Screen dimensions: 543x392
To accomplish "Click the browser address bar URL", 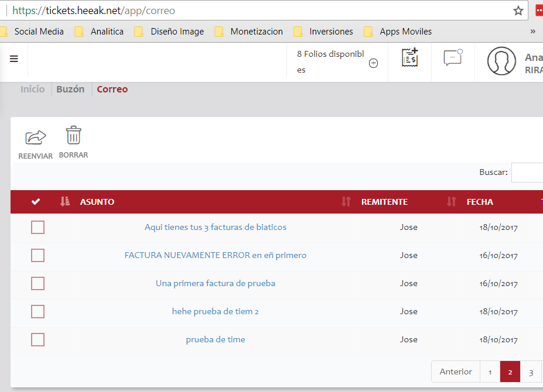I will [94, 11].
